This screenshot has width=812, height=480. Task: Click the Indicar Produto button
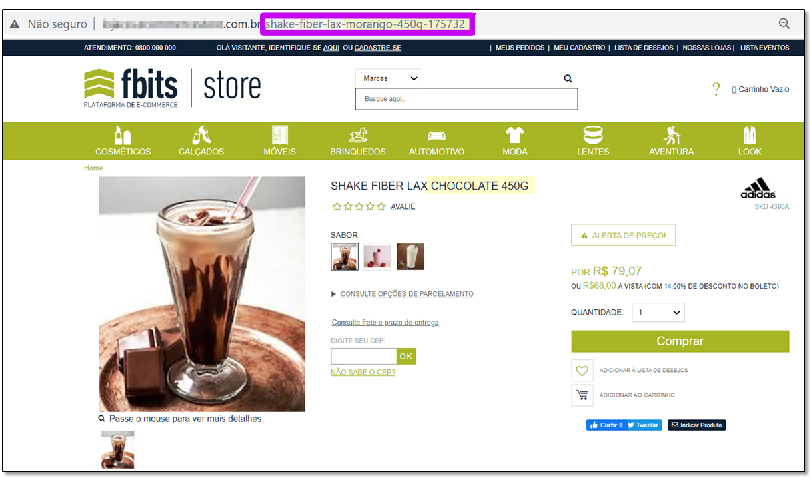(697, 425)
